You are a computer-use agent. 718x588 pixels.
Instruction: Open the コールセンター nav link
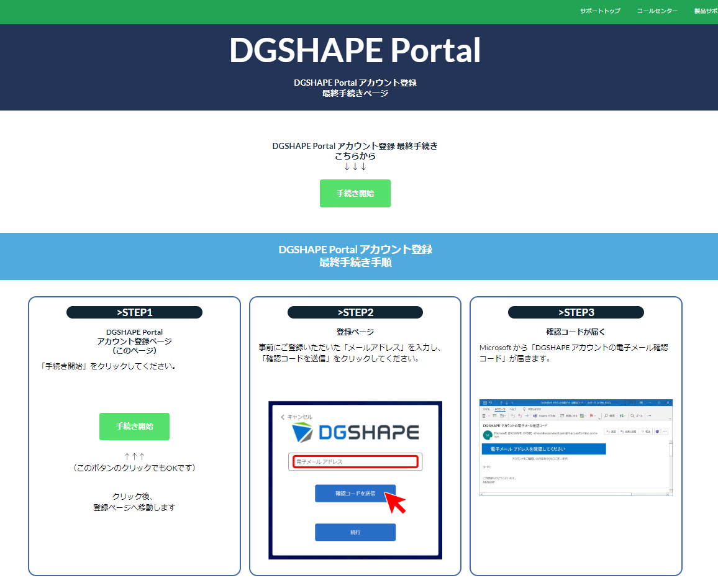pyautogui.click(x=657, y=11)
